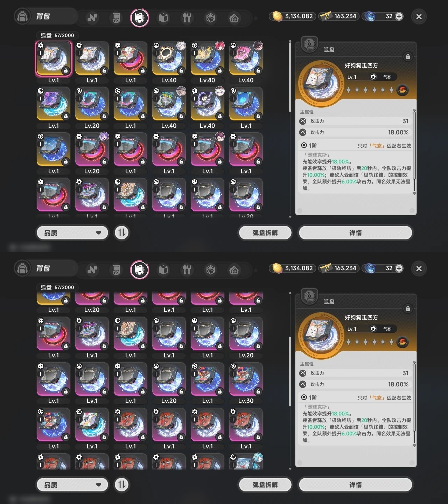Toggle sort order arrows button in upper screenshot

[x=122, y=233]
